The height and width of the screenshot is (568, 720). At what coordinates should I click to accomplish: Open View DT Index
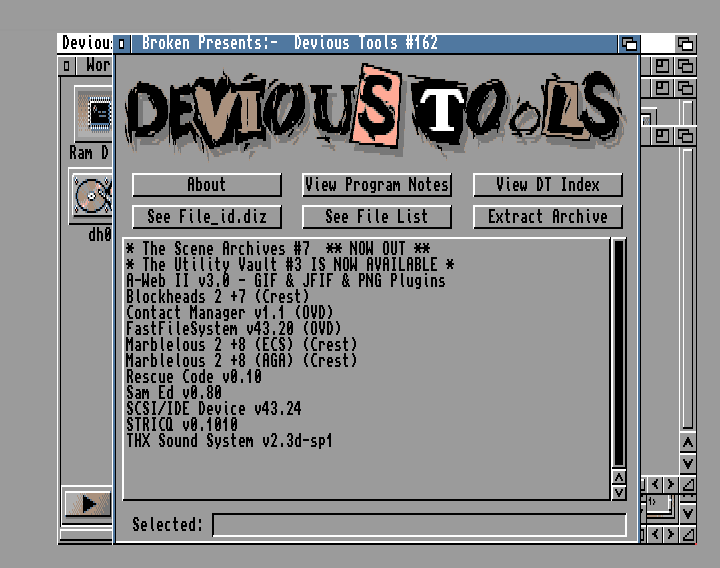[547, 185]
